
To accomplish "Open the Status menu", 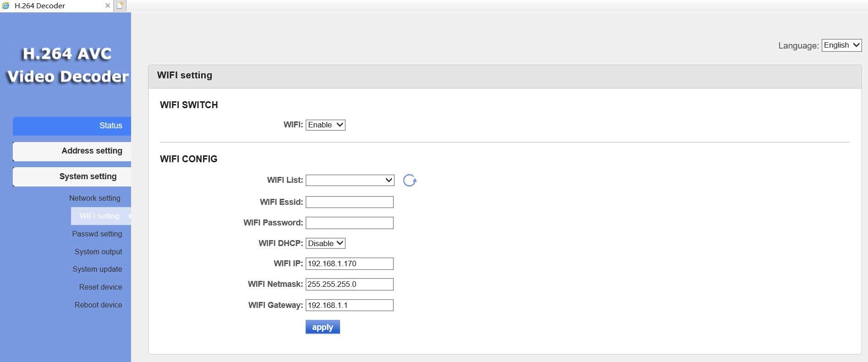I will pyautogui.click(x=72, y=126).
